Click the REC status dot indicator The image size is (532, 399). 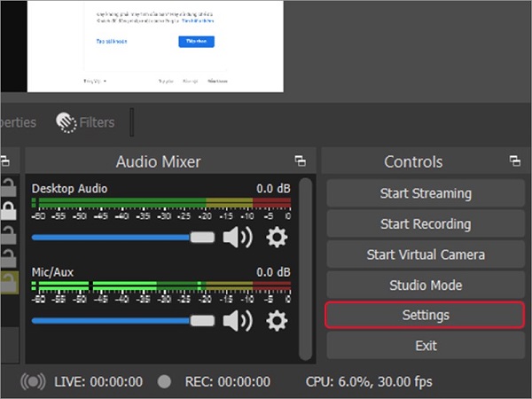(163, 382)
